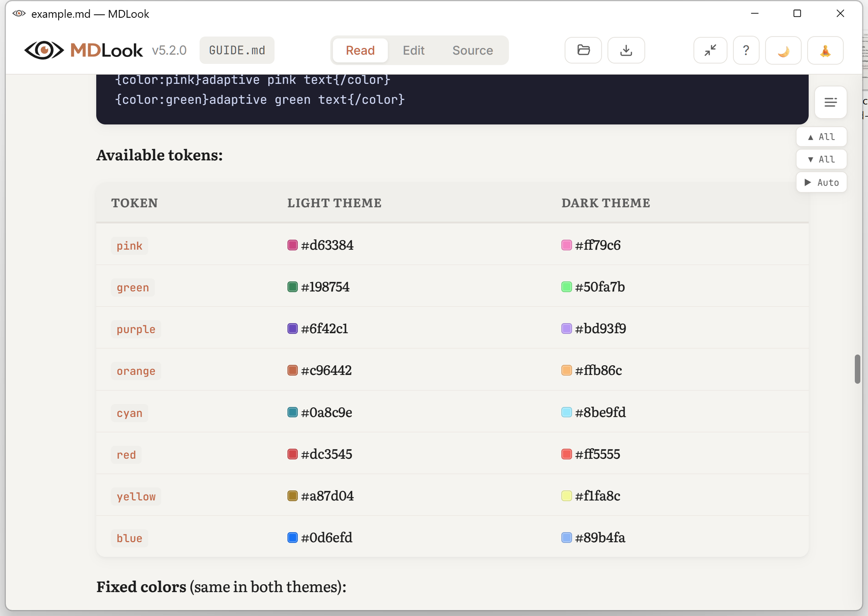The image size is (868, 616).
Task: Start auto scroll with the Auto button
Action: 821,182
